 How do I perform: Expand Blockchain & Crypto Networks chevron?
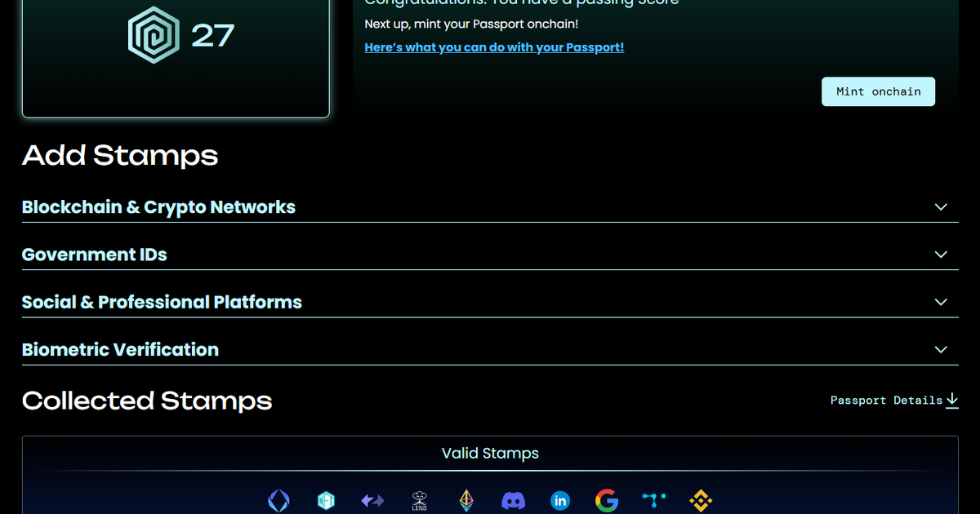pos(941,207)
